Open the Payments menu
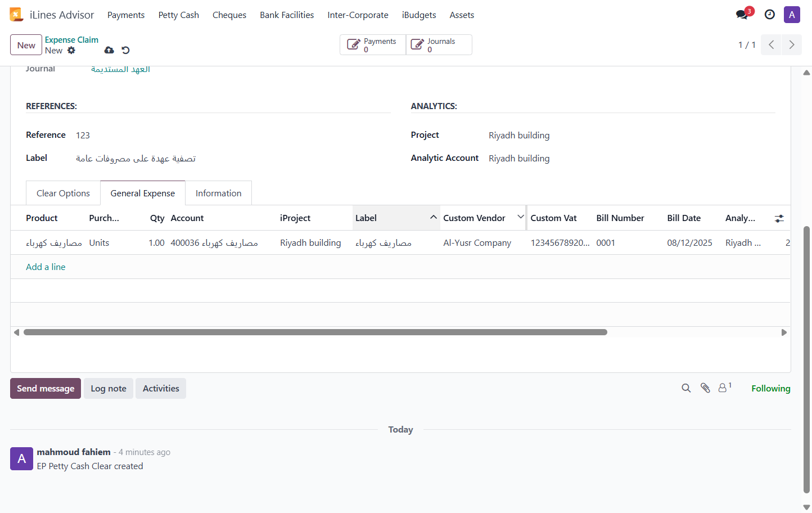Screen dimensions: 812x513 point(126,15)
